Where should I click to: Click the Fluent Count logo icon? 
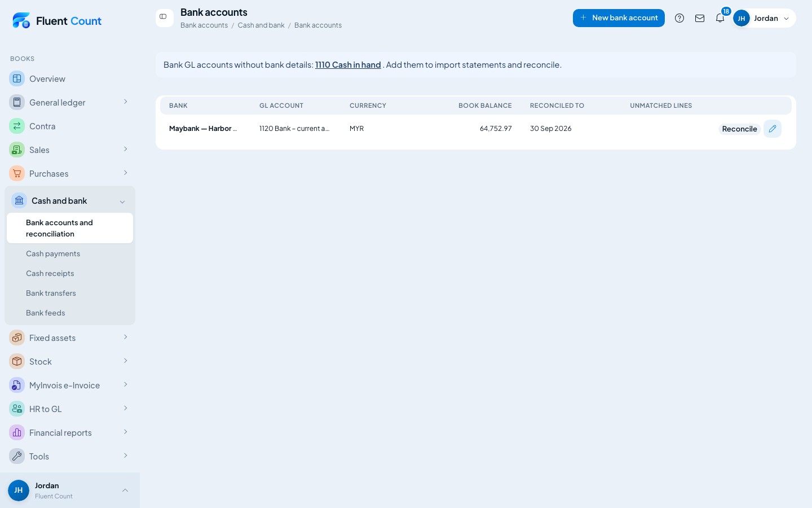coord(21,20)
